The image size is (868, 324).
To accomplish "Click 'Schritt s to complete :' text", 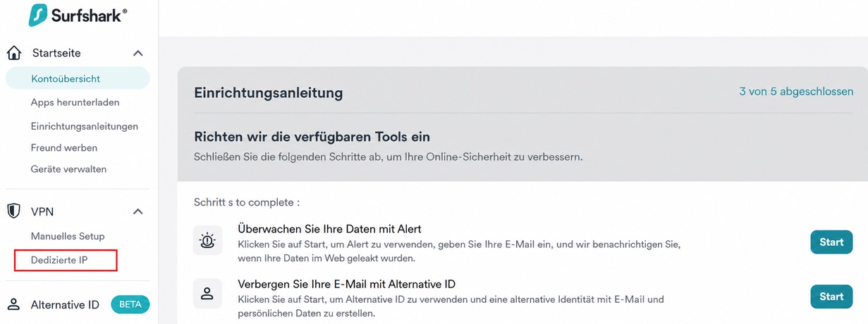I will [247, 202].
